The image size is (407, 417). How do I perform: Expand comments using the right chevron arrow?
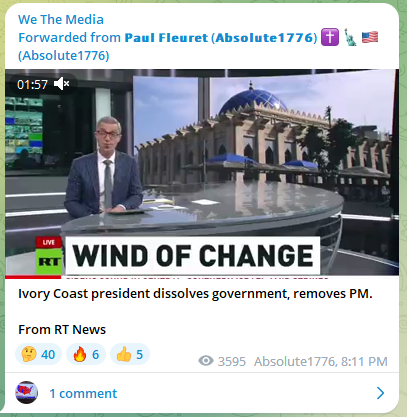(380, 393)
